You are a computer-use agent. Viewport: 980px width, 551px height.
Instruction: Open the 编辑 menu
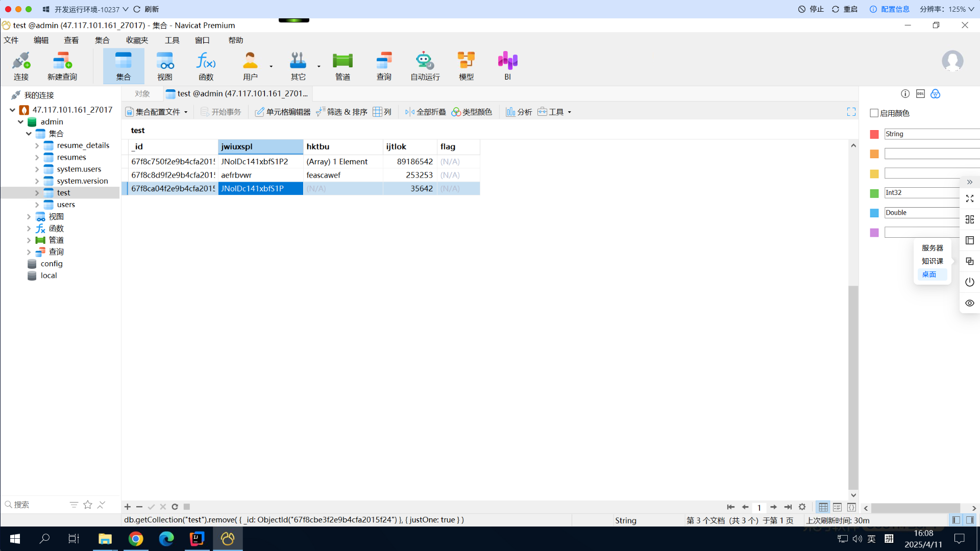coord(41,40)
